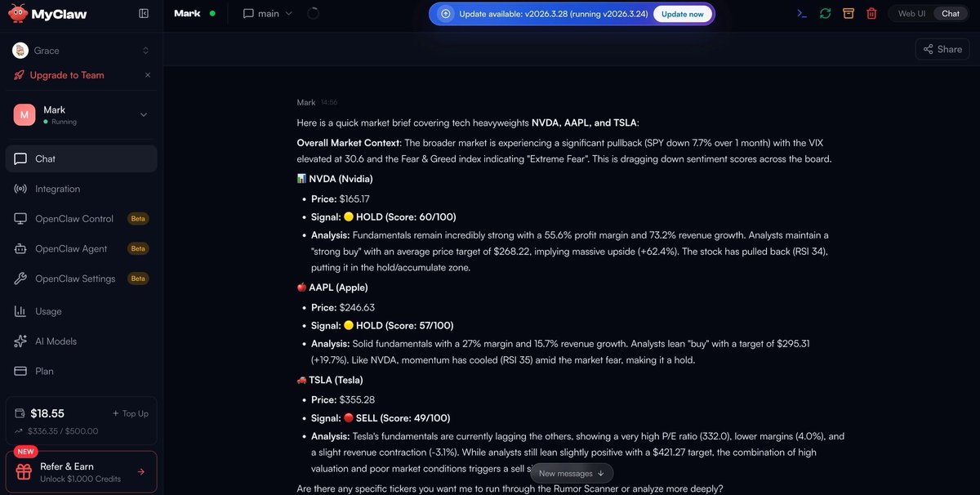Click Upgrade to Team link
Image resolution: width=980 pixels, height=495 pixels.
point(67,75)
